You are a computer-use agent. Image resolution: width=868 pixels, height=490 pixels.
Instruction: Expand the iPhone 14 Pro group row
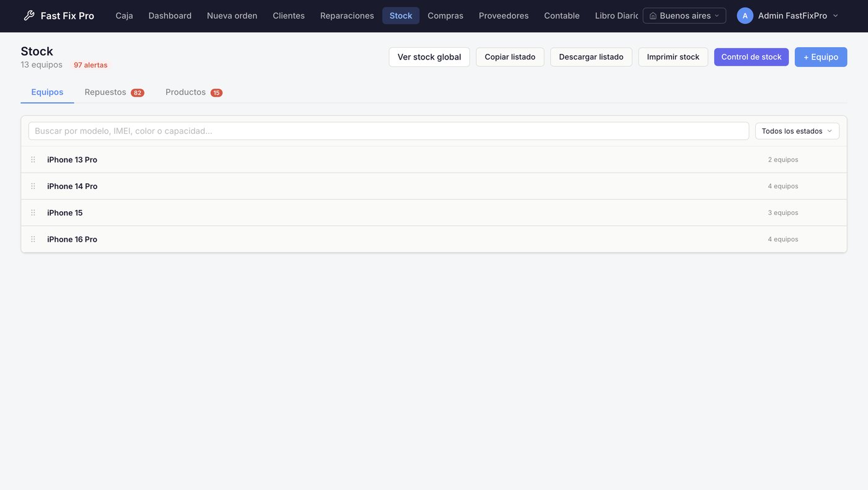pos(434,186)
